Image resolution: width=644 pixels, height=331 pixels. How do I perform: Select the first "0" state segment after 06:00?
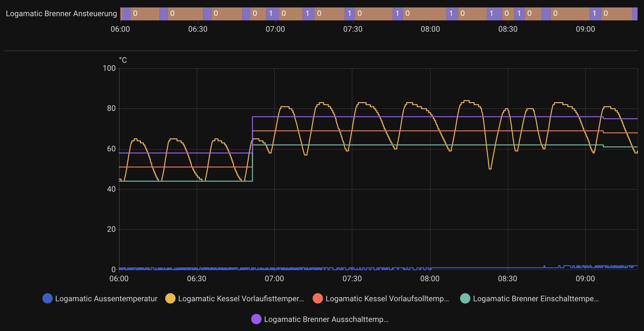click(x=145, y=14)
